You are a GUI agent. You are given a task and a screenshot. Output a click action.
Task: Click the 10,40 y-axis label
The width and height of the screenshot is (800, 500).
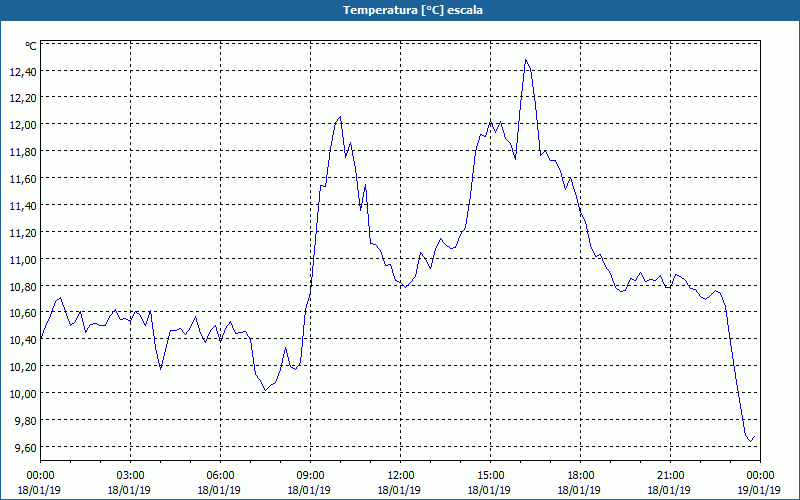pyautogui.click(x=23, y=340)
